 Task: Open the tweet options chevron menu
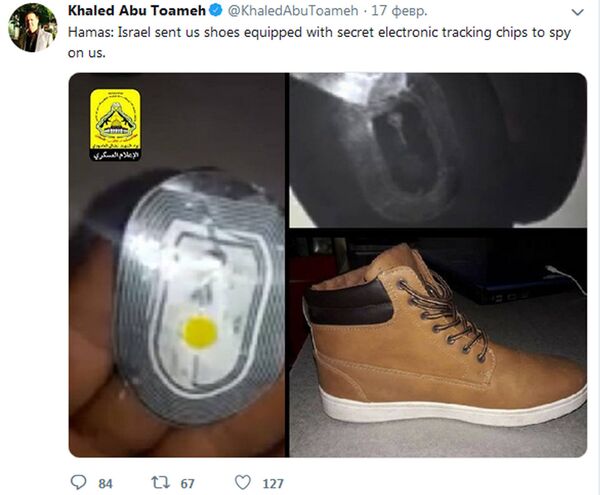tap(577, 12)
